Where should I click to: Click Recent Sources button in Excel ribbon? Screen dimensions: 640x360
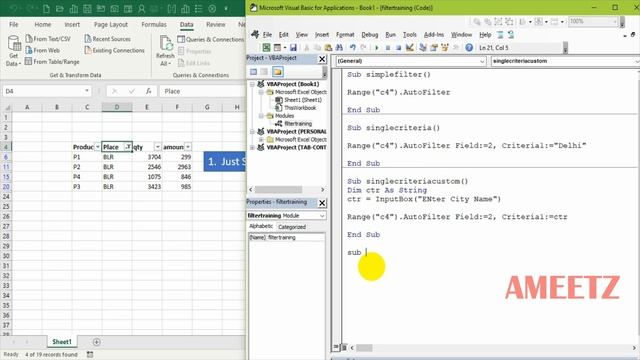107,39
